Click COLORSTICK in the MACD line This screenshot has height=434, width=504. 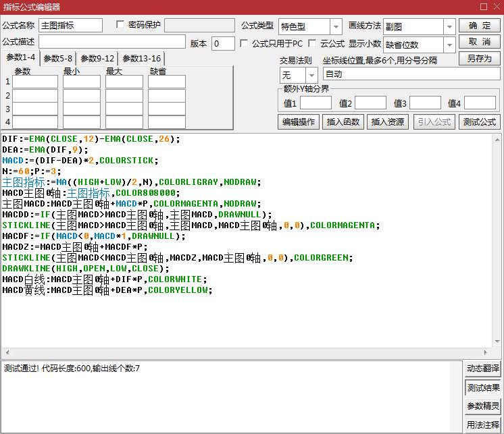click(126, 161)
